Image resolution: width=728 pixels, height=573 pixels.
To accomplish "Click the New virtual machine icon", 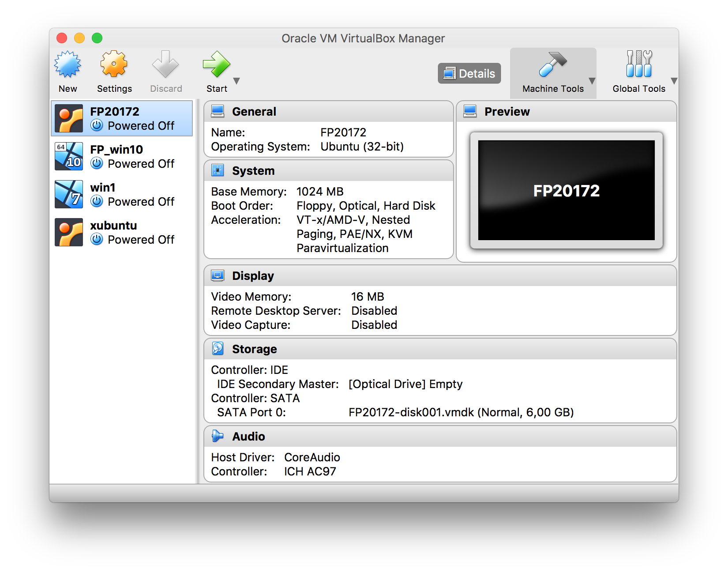I will tap(68, 64).
